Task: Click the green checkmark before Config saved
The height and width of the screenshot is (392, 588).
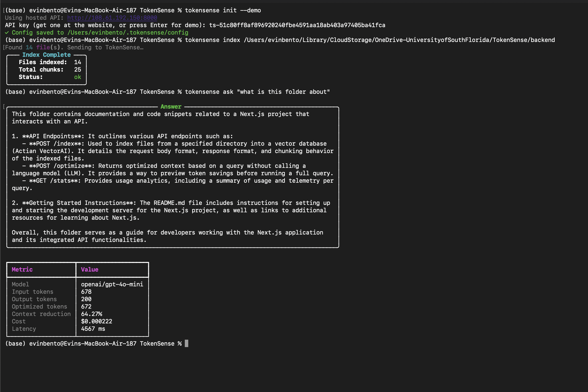Action: (x=7, y=33)
